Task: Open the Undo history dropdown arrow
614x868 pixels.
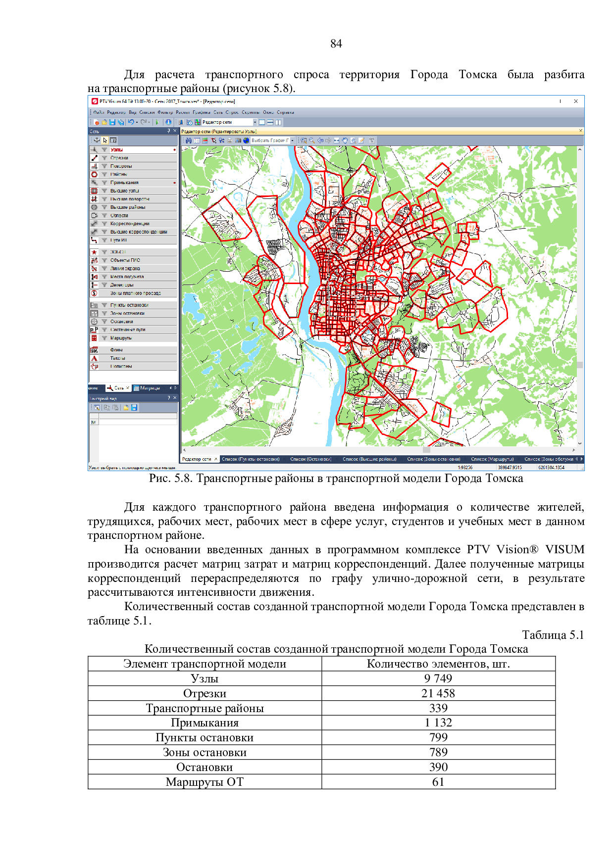Action: 137,122
